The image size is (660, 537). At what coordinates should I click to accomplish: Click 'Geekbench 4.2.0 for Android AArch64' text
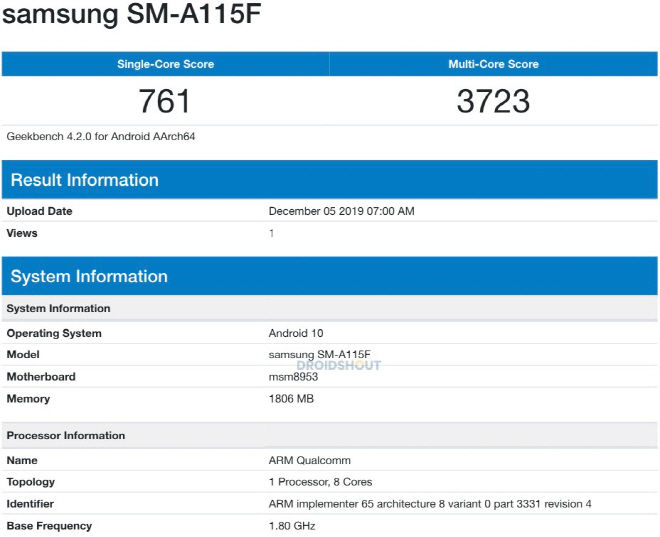(x=101, y=136)
